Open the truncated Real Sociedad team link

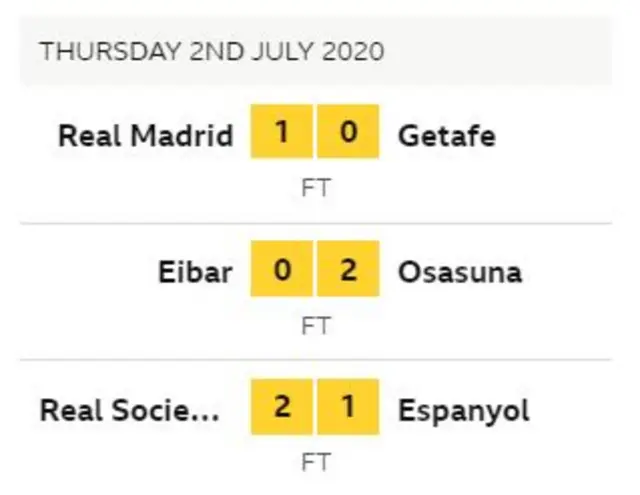129,409
